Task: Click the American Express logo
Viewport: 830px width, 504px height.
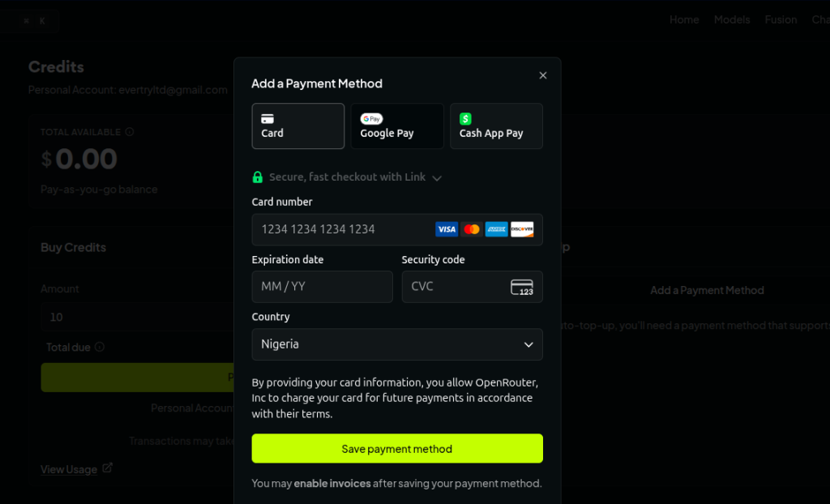Action: tap(497, 229)
